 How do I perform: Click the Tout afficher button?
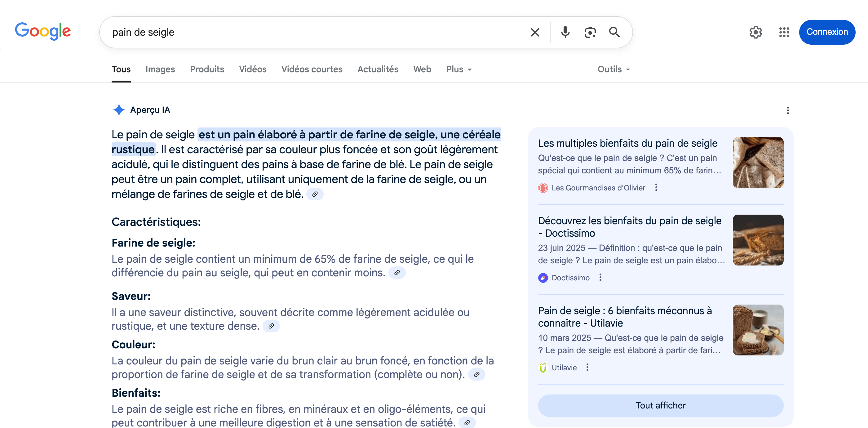(660, 405)
